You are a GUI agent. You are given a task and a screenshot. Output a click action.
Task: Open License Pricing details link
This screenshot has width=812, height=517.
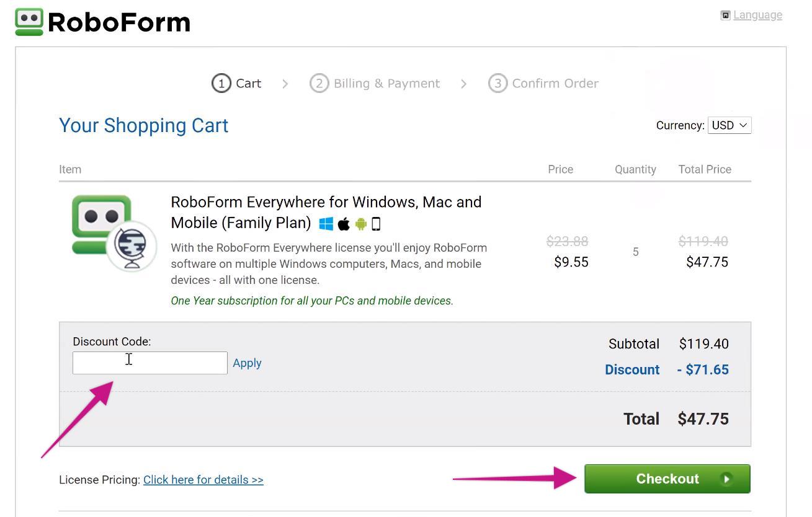[203, 480]
